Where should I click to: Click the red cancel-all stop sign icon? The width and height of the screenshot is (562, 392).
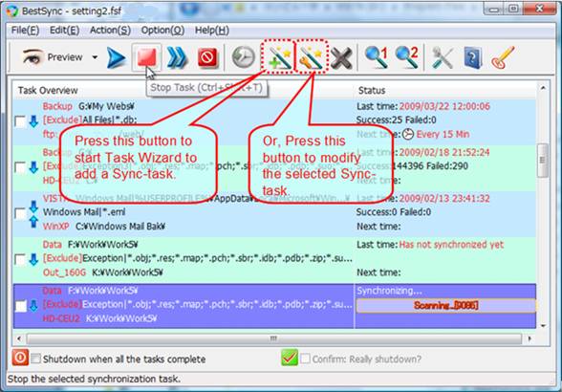click(x=208, y=57)
